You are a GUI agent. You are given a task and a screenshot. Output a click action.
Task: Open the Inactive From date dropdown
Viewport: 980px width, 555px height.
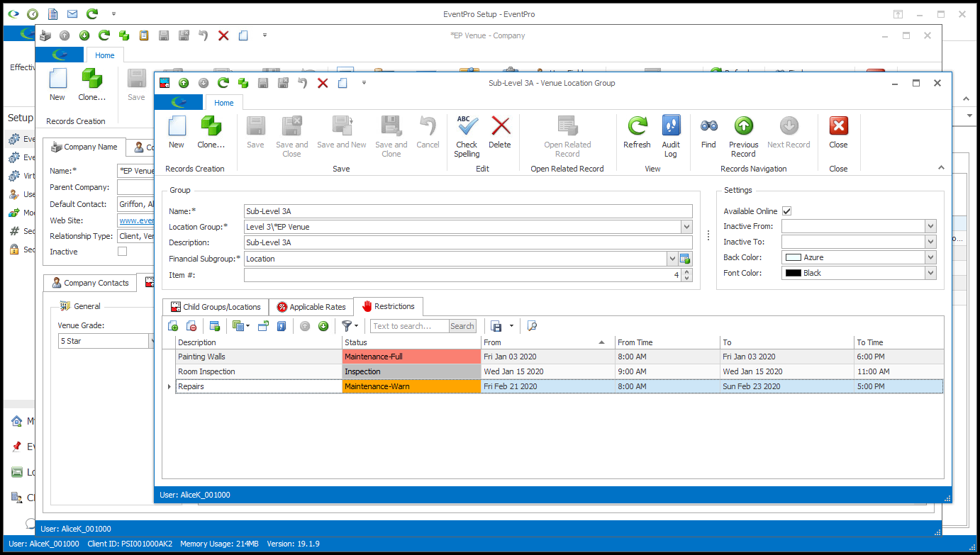click(x=930, y=226)
